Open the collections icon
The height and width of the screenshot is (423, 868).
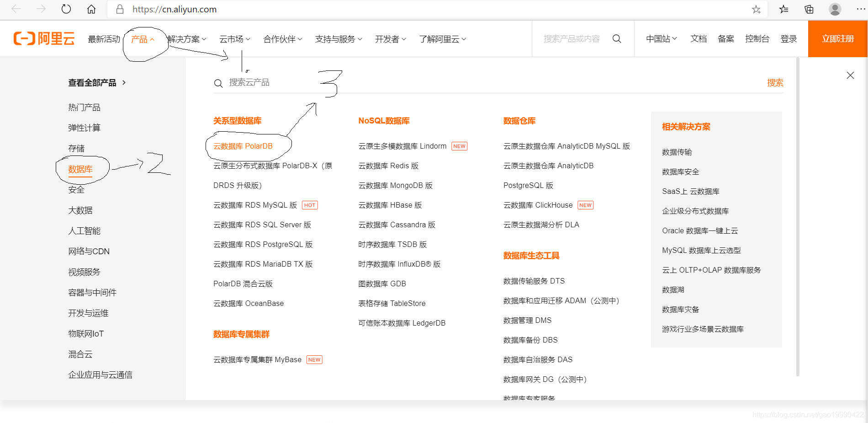click(809, 9)
